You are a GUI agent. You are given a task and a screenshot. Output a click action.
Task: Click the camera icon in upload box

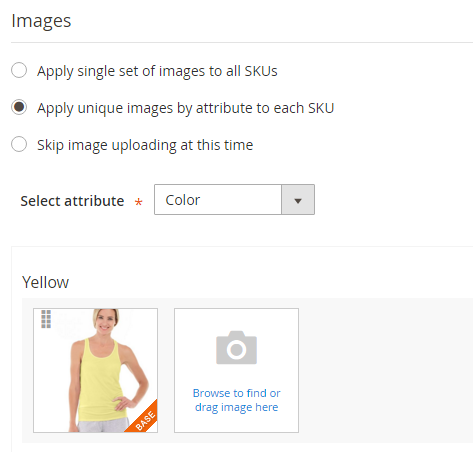coord(236,348)
